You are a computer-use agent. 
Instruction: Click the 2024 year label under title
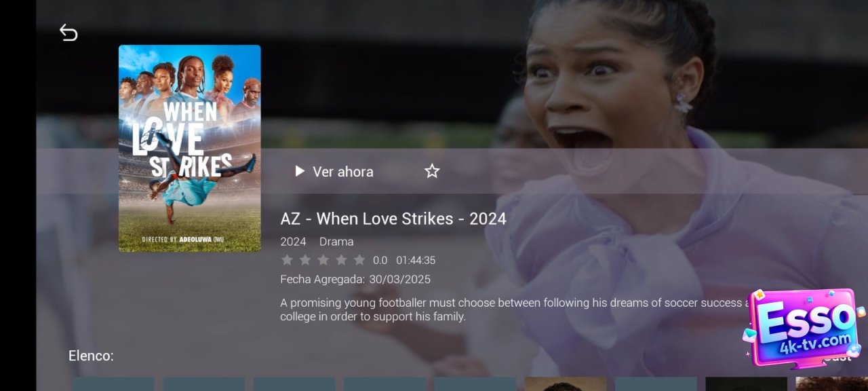(x=293, y=242)
